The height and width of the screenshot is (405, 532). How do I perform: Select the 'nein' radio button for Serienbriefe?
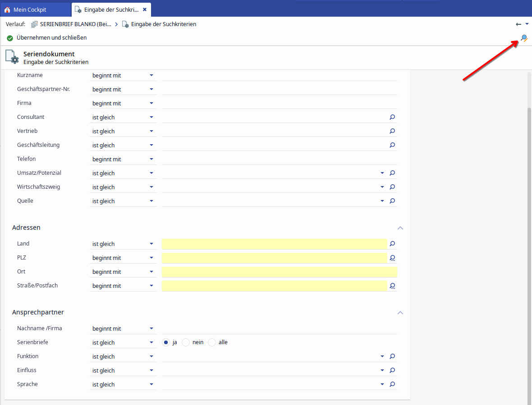186,342
